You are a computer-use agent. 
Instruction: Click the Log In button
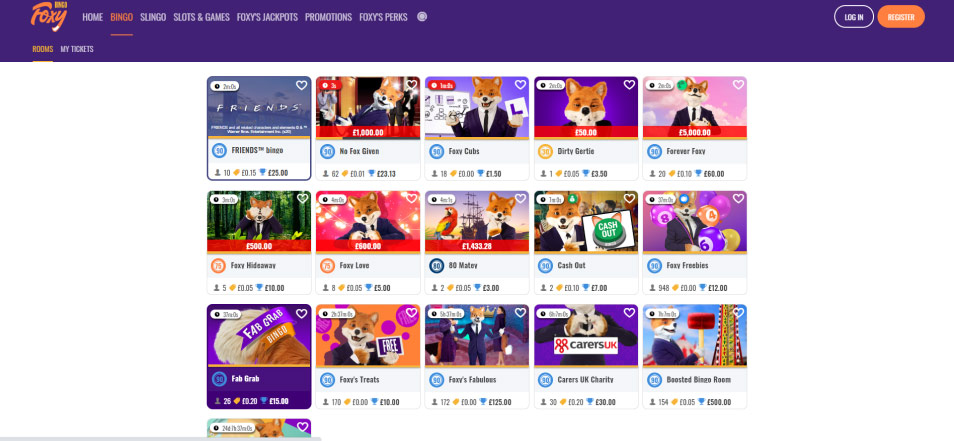(x=854, y=17)
